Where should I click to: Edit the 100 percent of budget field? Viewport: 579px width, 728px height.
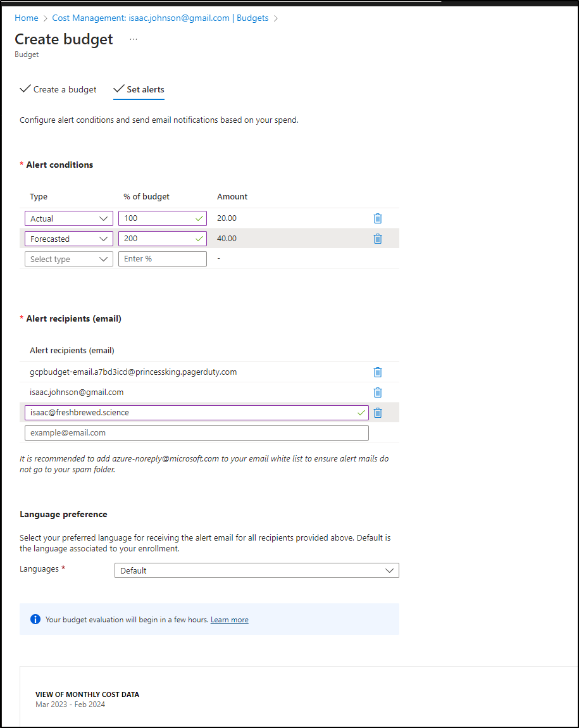pos(163,218)
